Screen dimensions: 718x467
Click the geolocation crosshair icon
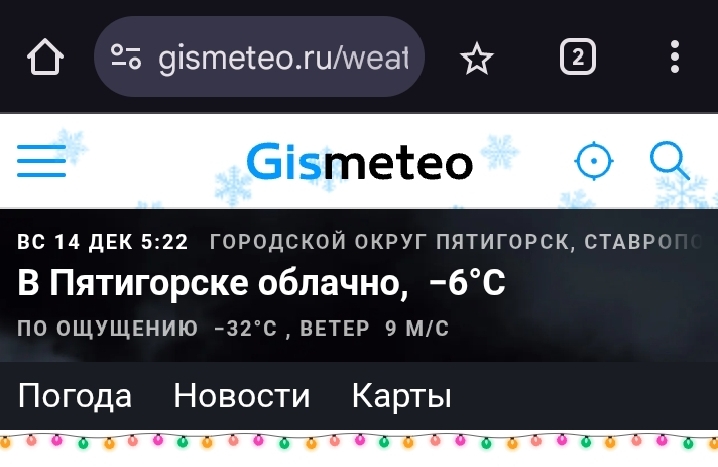tap(594, 161)
